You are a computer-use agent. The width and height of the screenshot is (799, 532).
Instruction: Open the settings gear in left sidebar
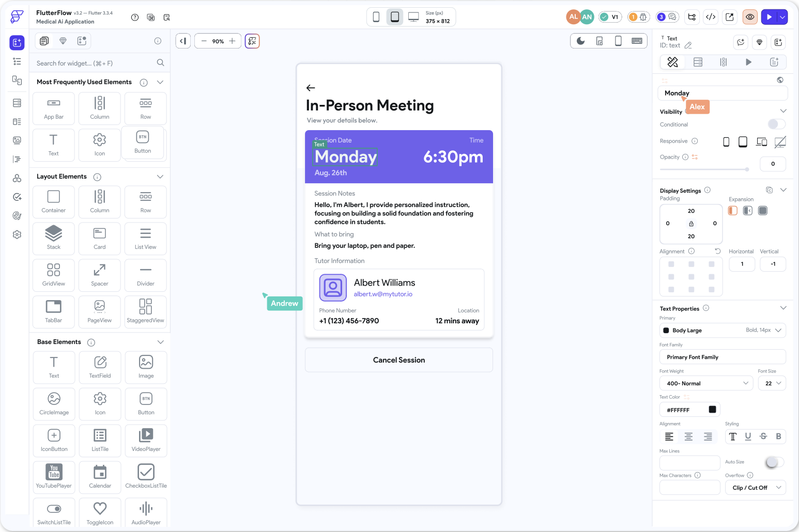pyautogui.click(x=17, y=234)
